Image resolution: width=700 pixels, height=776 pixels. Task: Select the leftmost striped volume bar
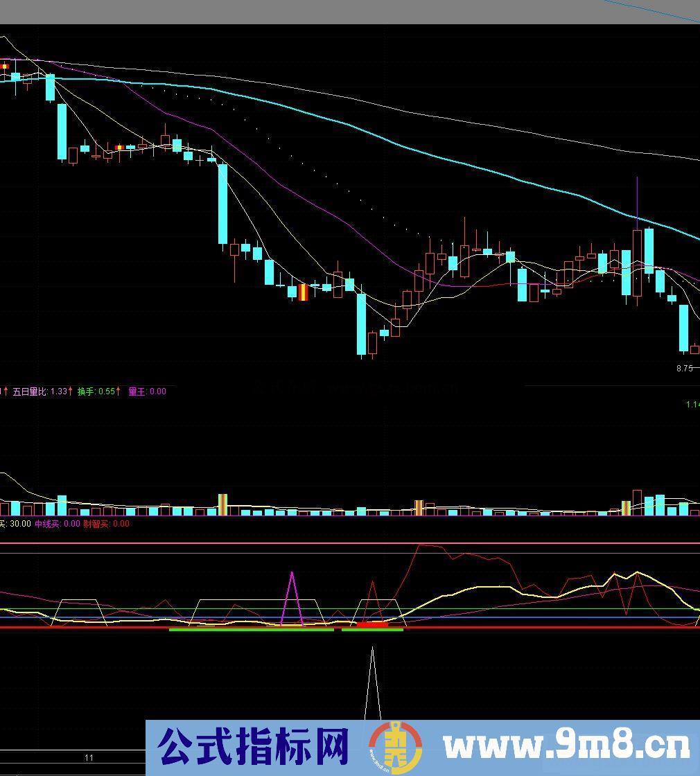click(222, 504)
